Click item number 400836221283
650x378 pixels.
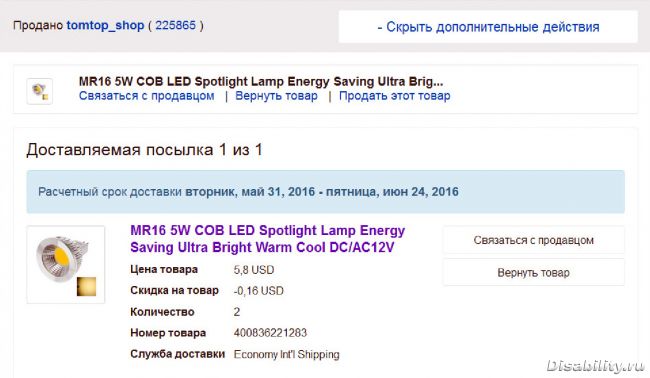pyautogui.click(x=270, y=333)
